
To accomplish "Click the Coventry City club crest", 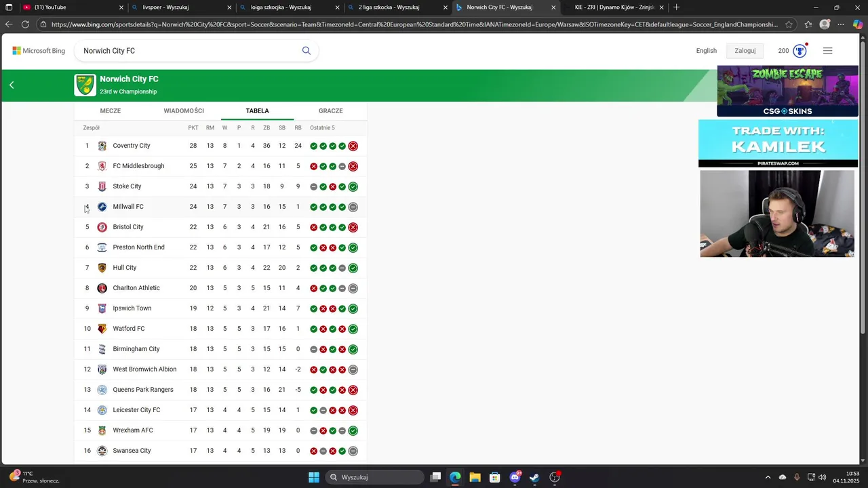I will pyautogui.click(x=102, y=146).
